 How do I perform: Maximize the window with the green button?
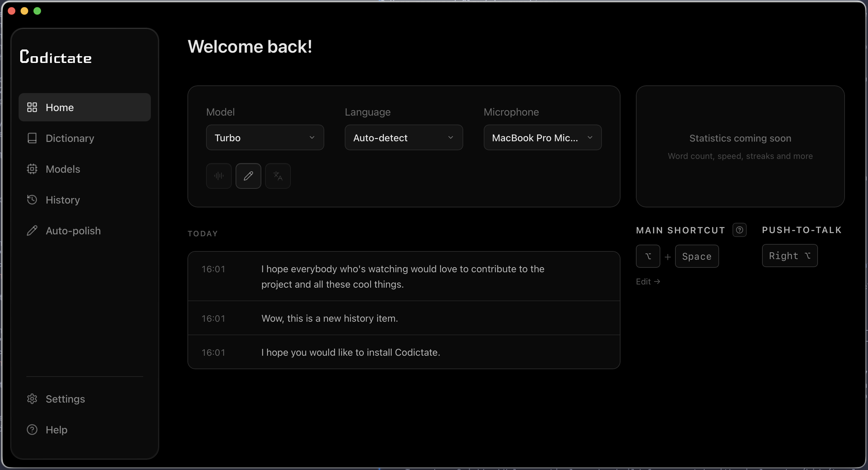pos(38,11)
